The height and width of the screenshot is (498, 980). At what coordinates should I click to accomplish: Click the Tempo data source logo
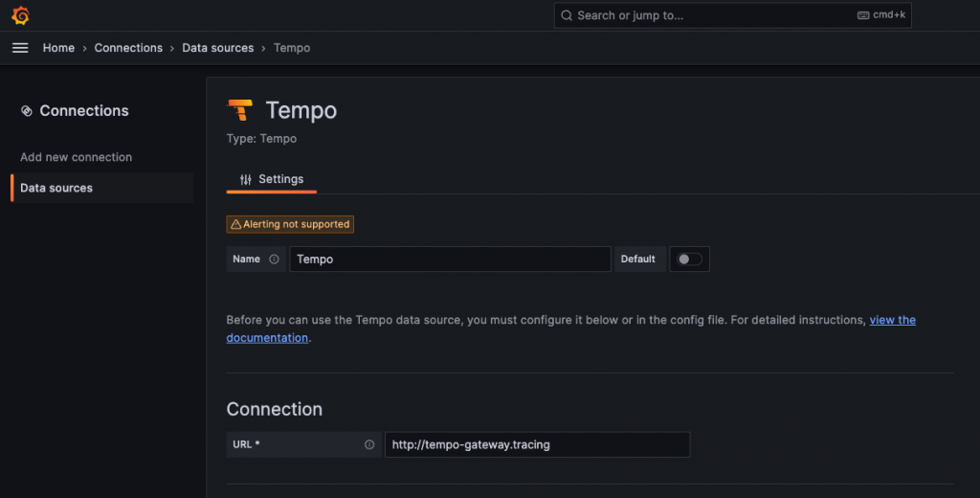coord(240,110)
